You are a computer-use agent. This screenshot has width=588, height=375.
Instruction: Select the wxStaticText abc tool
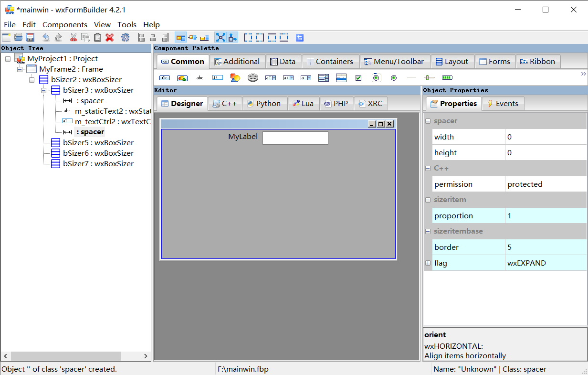[199, 77]
